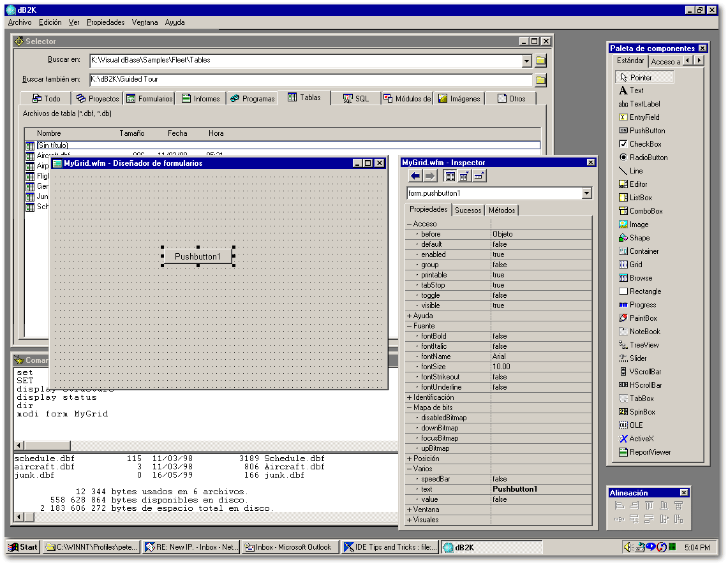
Task: Open the form.pushbutton1 object dropdown
Action: 586,193
